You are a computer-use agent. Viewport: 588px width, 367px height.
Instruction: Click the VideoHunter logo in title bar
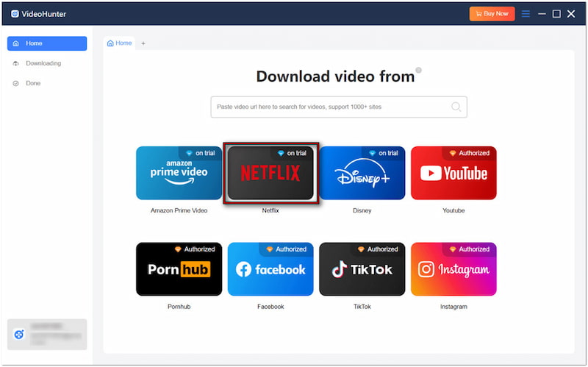[15, 14]
